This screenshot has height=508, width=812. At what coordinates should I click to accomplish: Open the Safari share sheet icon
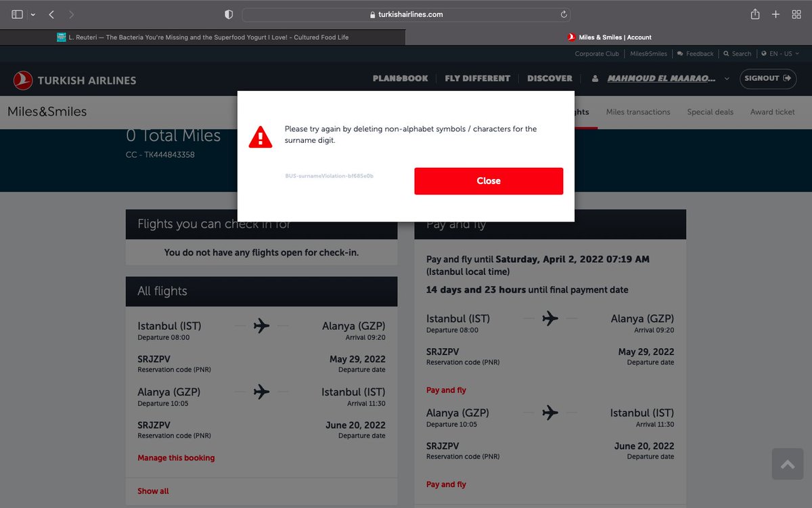coord(755,14)
